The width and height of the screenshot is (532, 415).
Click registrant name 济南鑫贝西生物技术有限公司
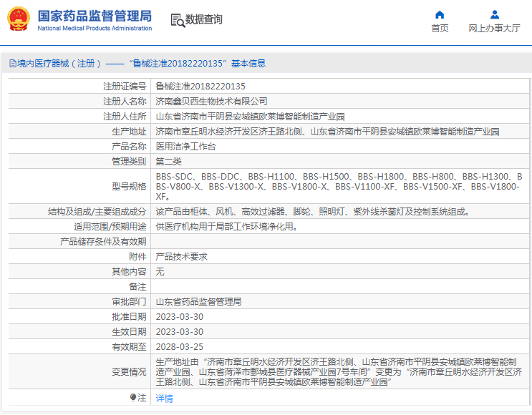pos(211,101)
